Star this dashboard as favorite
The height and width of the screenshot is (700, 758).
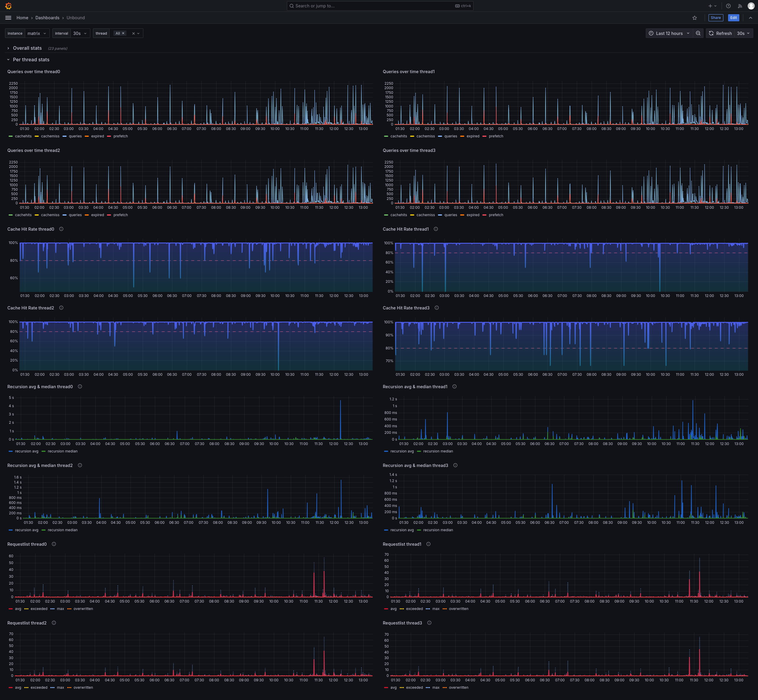click(x=694, y=18)
